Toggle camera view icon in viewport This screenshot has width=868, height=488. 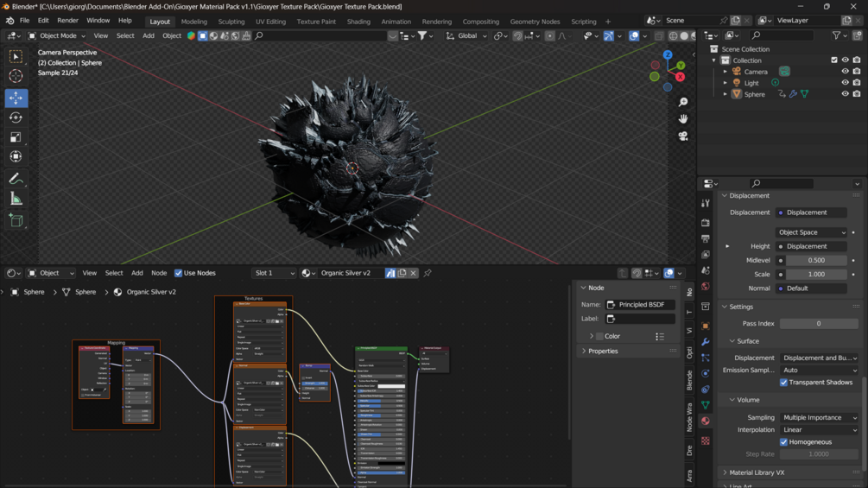[x=683, y=136]
